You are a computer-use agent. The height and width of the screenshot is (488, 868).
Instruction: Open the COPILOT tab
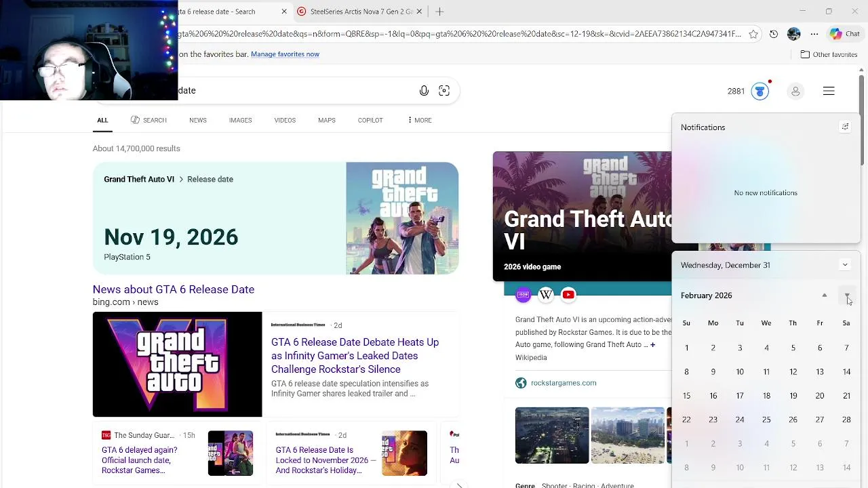(370, 120)
